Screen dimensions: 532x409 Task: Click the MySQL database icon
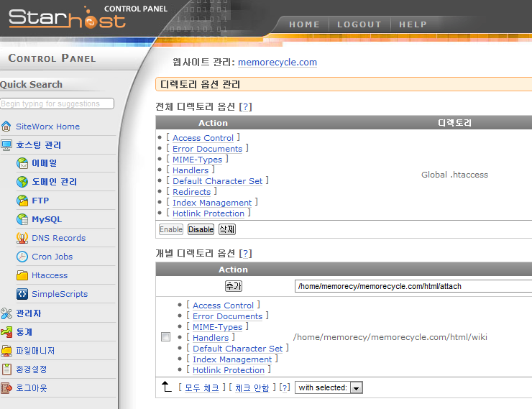[22, 219]
